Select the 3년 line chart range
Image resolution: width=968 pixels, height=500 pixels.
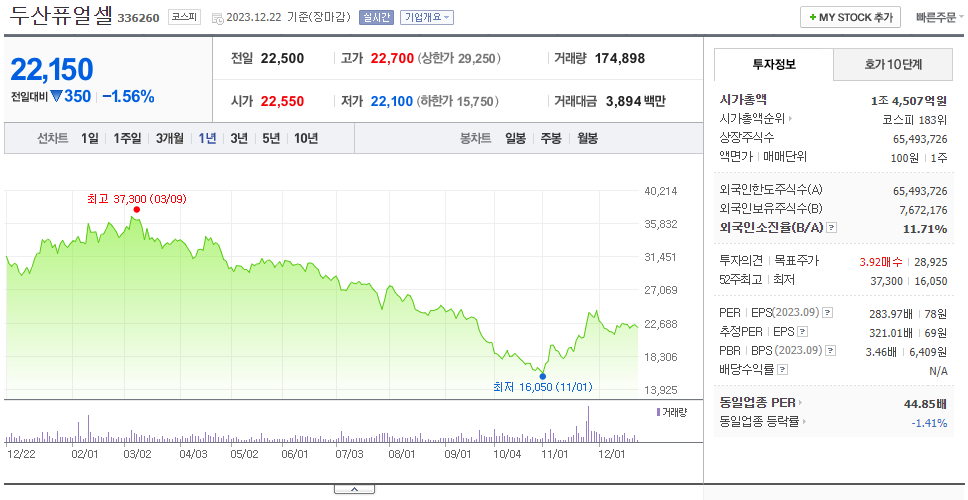(x=239, y=139)
